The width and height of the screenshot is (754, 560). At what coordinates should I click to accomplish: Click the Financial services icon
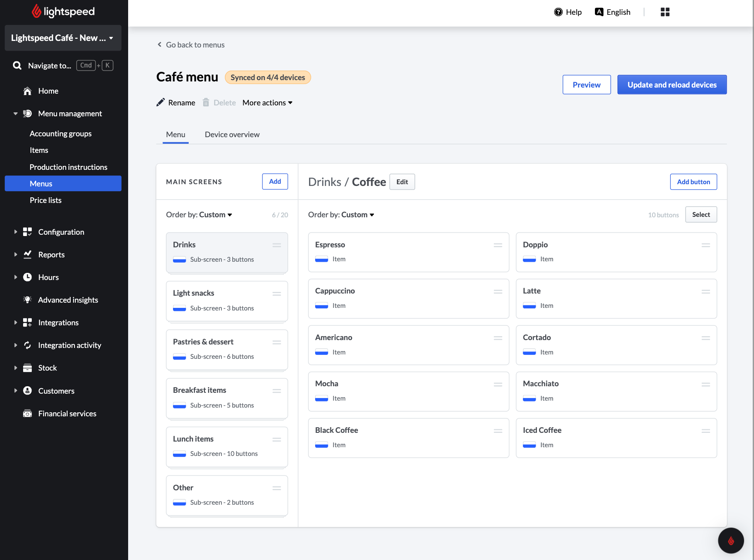(27, 414)
